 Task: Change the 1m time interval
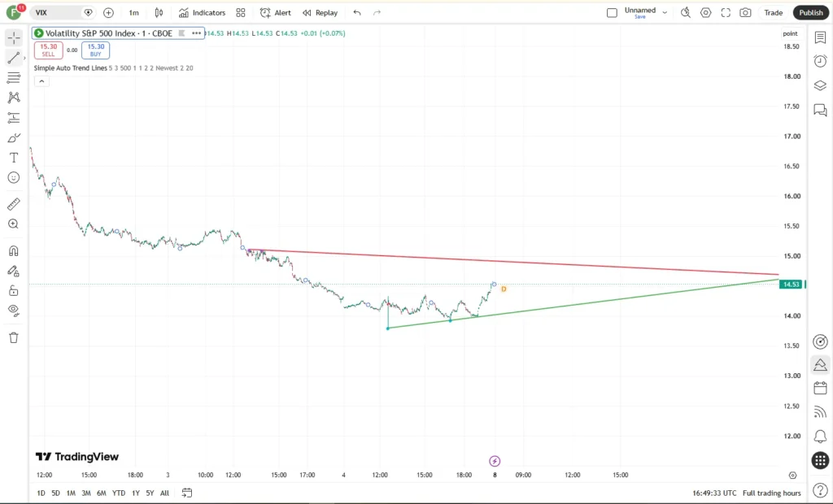[134, 13]
